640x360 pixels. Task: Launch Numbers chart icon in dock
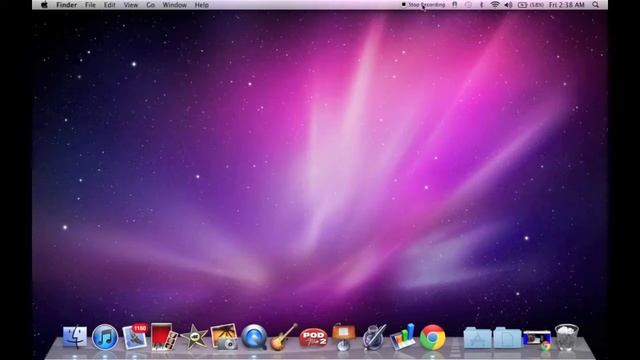[x=403, y=337]
